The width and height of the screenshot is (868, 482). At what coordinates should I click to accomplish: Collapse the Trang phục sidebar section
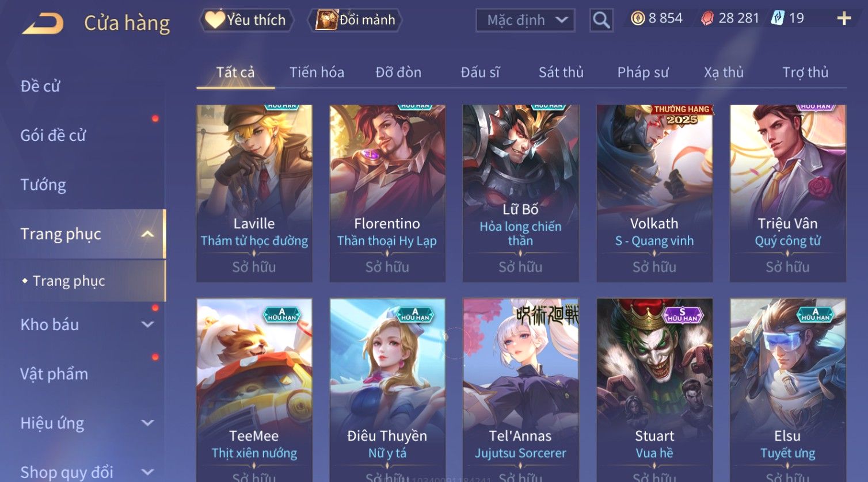coord(147,234)
